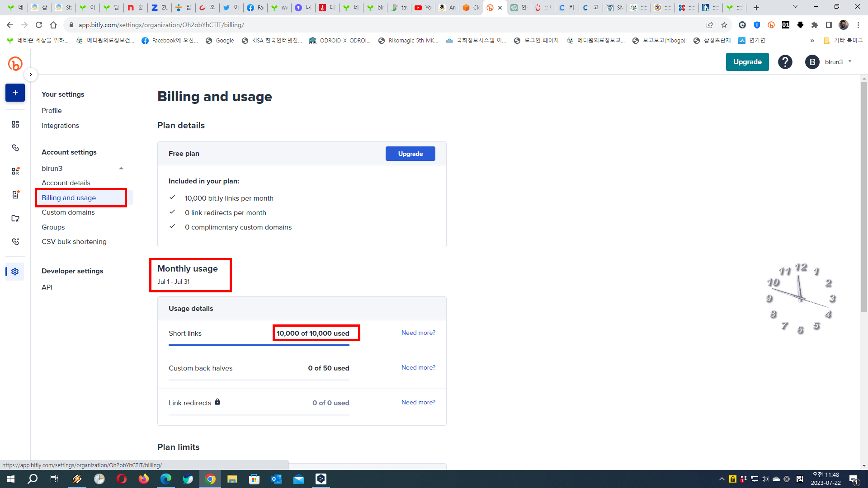Close the active Bitly tab
868x488 pixels.
click(x=500, y=7)
